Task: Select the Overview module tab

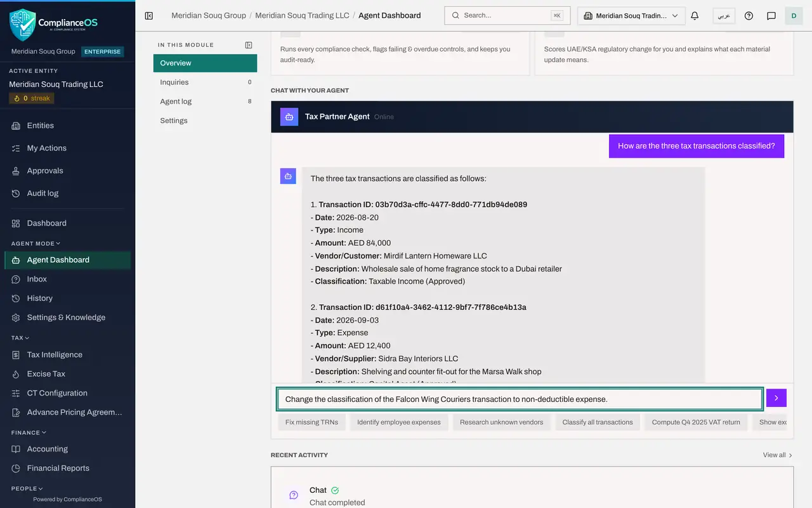Action: (x=205, y=63)
